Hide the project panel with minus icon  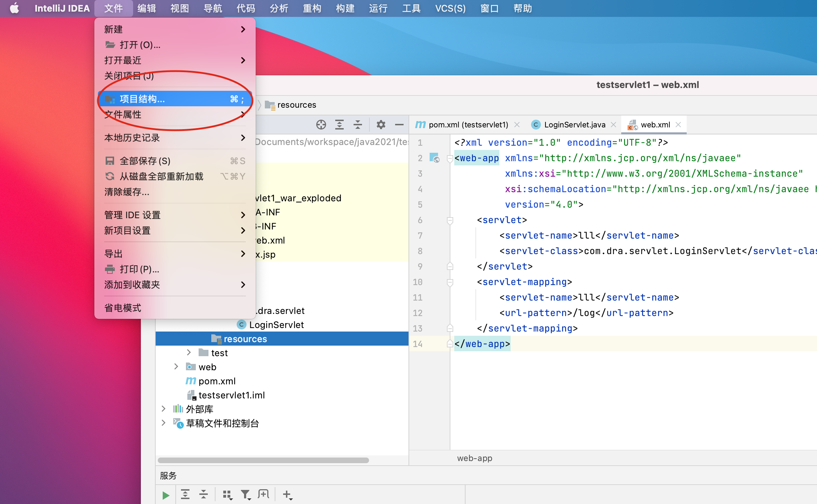click(x=399, y=125)
